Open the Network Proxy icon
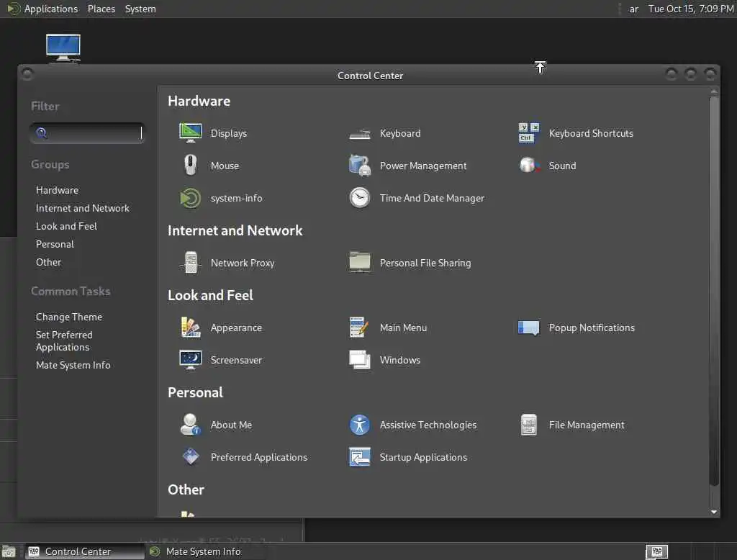The width and height of the screenshot is (737, 560). (x=190, y=263)
